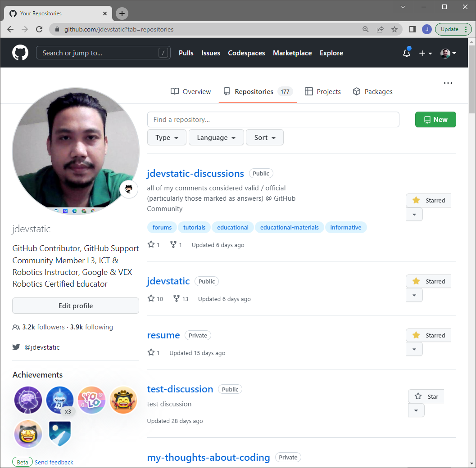Click the star count icon under jdevstatic-discussions
Viewport: 476px width, 468px height.
point(151,244)
